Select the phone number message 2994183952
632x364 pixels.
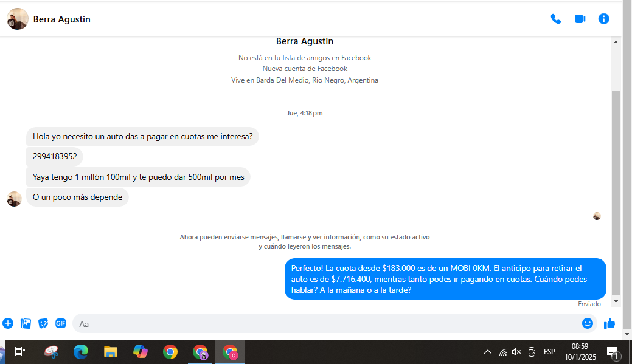[x=55, y=156]
